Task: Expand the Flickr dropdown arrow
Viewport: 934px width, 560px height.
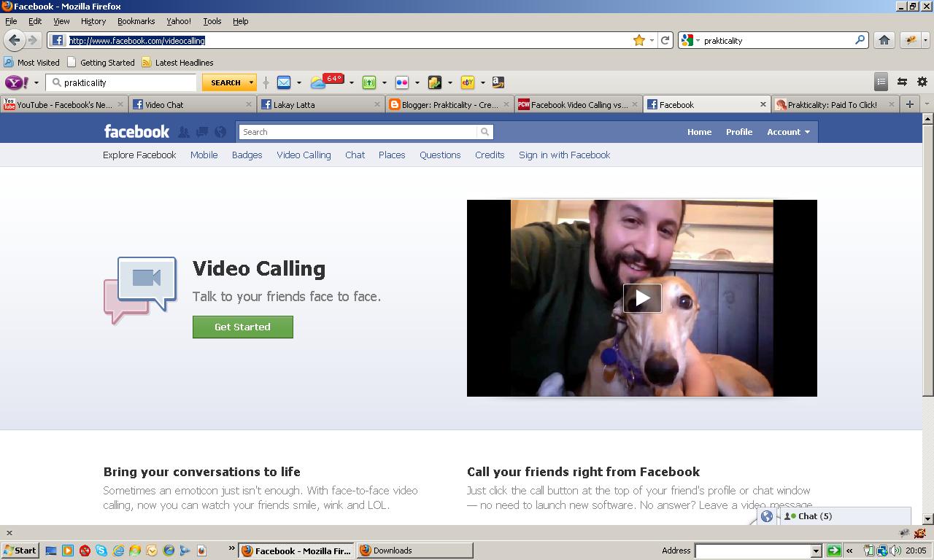Action: pyautogui.click(x=417, y=82)
